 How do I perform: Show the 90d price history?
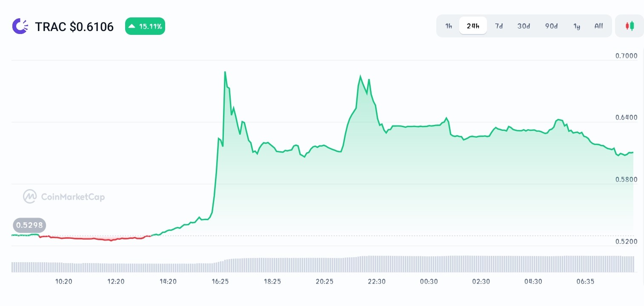551,26
